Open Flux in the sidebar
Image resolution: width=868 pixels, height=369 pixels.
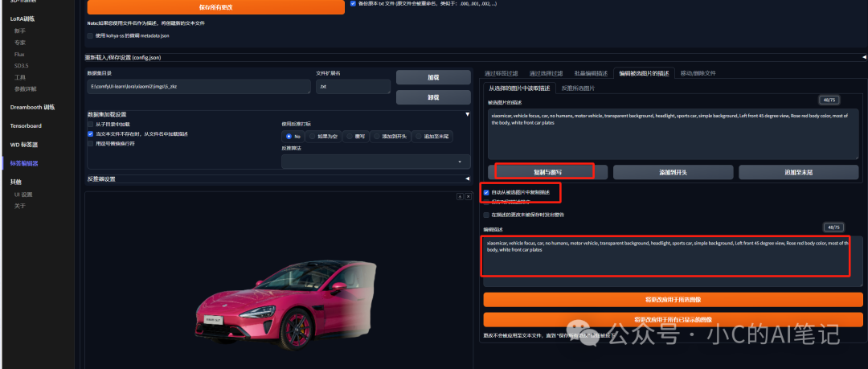(x=19, y=55)
